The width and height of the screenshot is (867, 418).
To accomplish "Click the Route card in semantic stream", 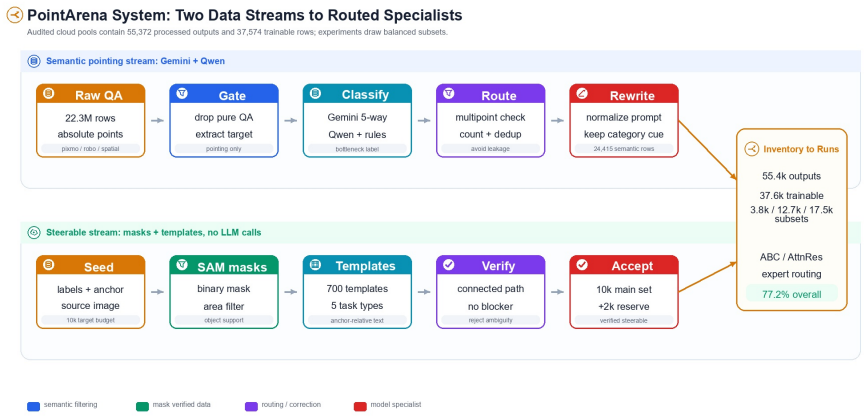I will (490, 121).
